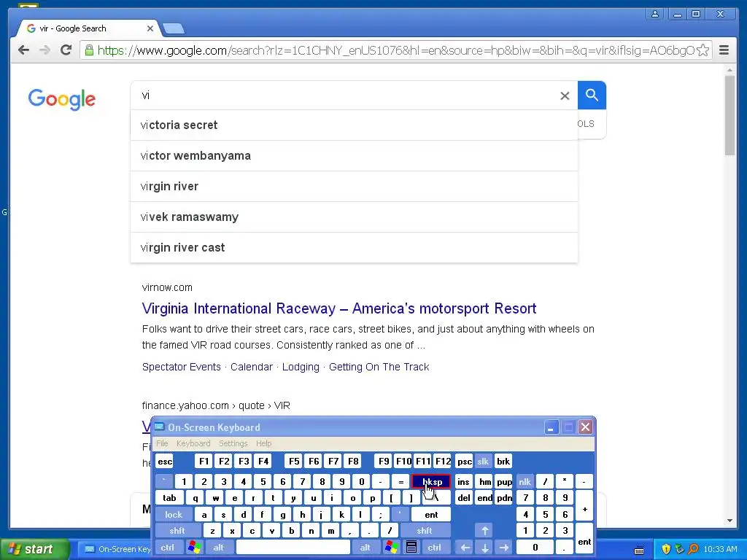Click Chrome user profile icon in title bar

point(655,14)
